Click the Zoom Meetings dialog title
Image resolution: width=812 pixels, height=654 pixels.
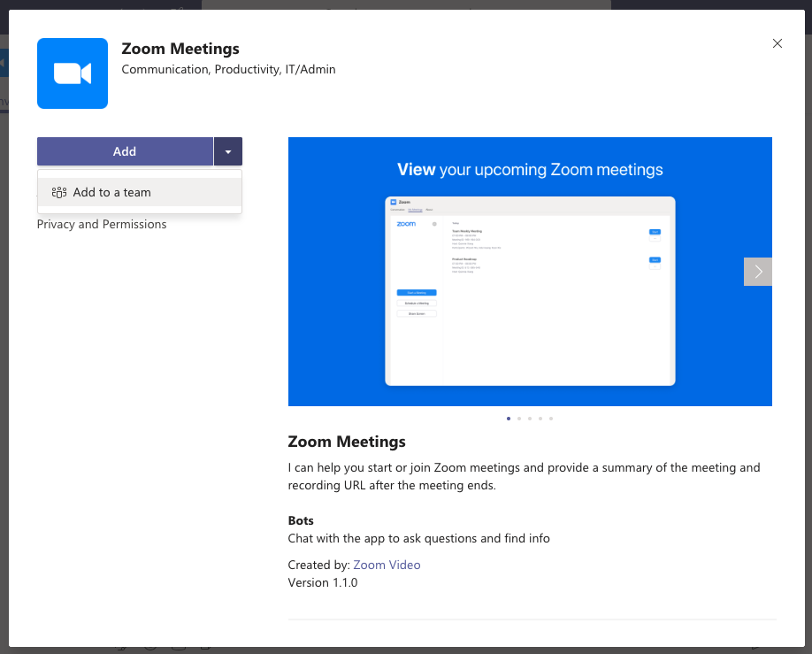tap(180, 49)
